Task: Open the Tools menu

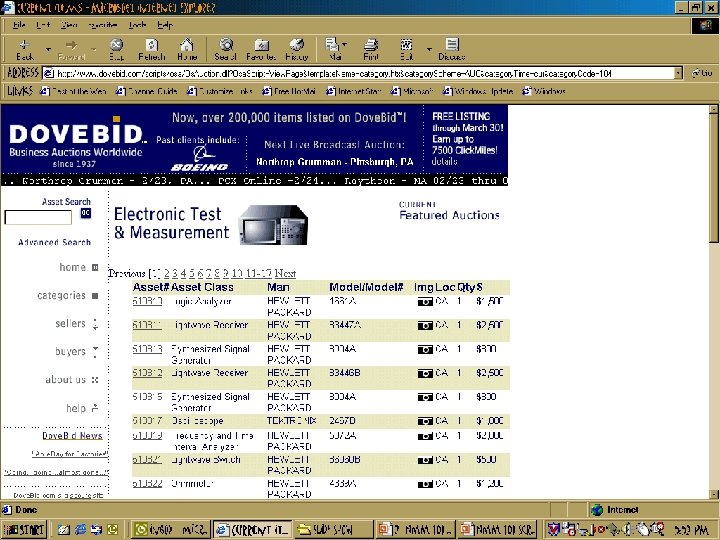Action: (x=137, y=25)
